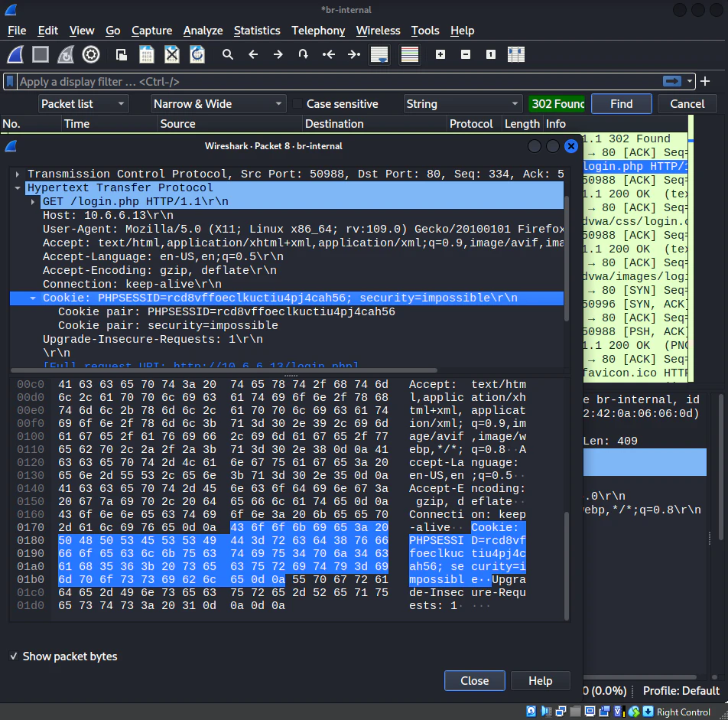Save this capture file icon
This screenshot has width=728, height=720.
pos(147,55)
